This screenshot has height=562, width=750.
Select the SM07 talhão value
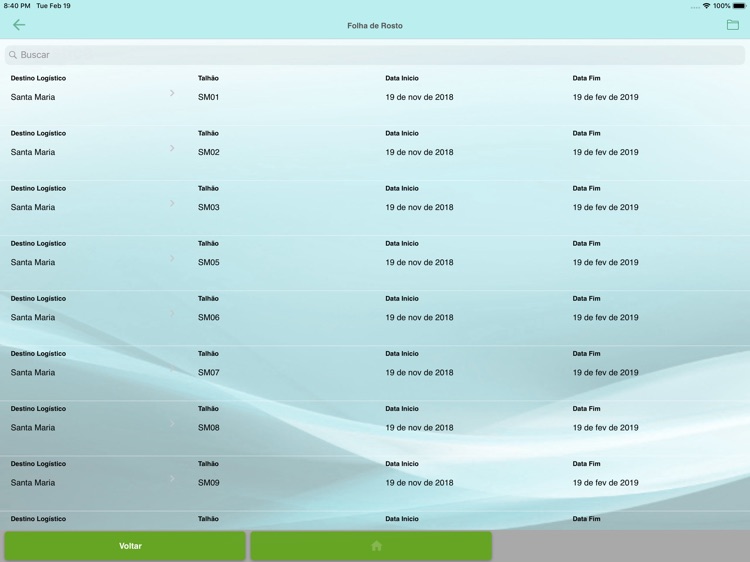[209, 372]
